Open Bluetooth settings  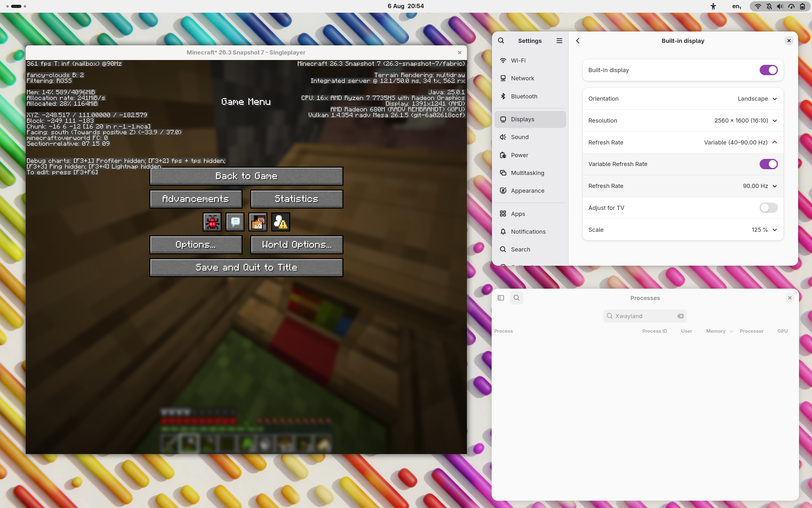pyautogui.click(x=530, y=97)
